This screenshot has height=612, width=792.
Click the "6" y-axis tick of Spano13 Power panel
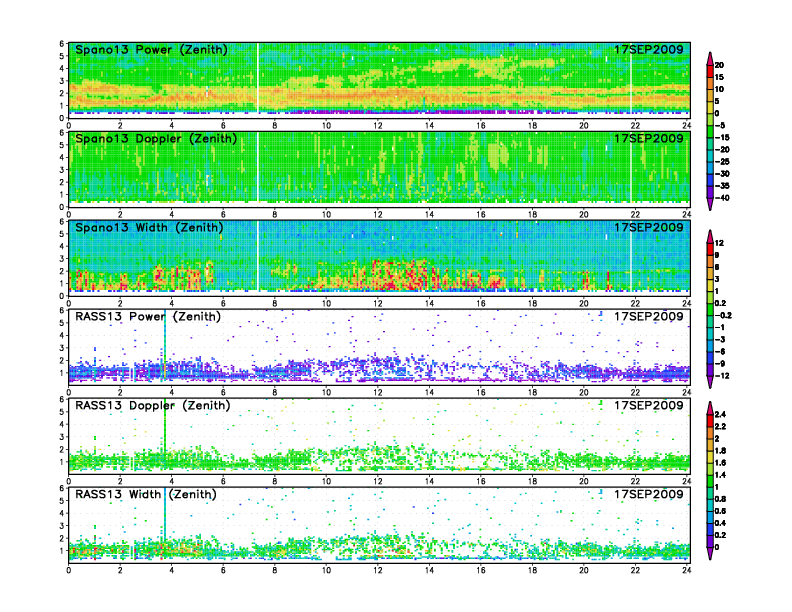[62, 44]
